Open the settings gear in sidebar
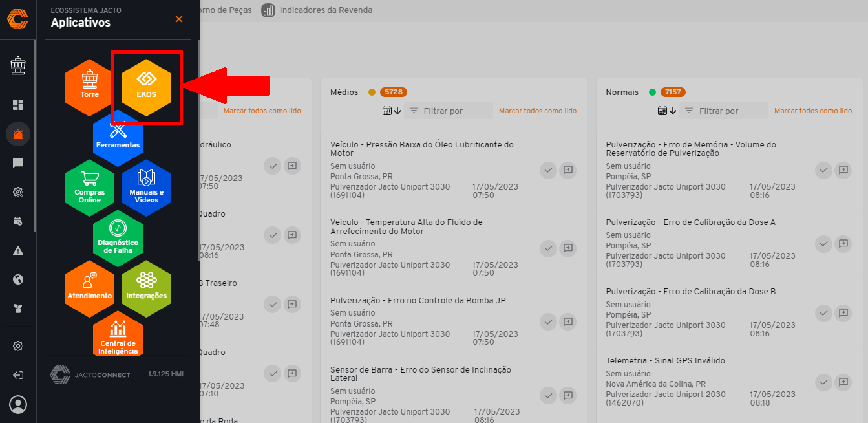The height and width of the screenshot is (423, 868). 18,346
